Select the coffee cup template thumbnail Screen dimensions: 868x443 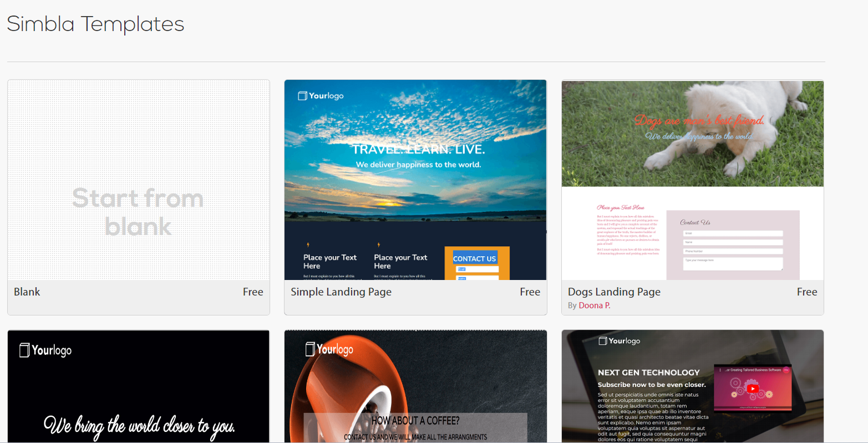(x=415, y=386)
